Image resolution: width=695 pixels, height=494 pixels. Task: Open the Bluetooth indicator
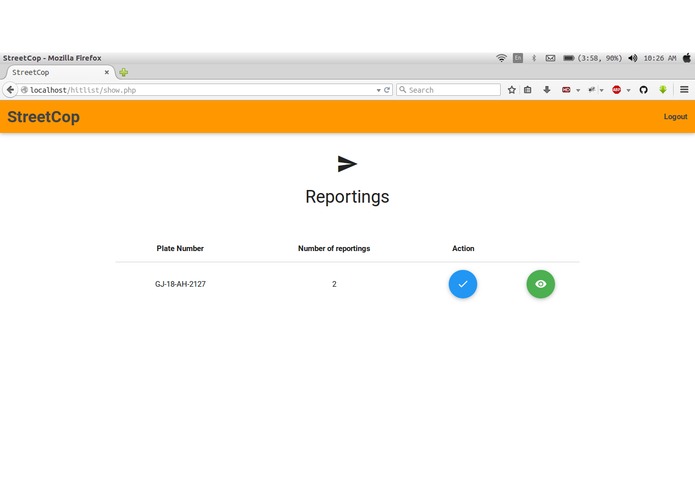534,58
